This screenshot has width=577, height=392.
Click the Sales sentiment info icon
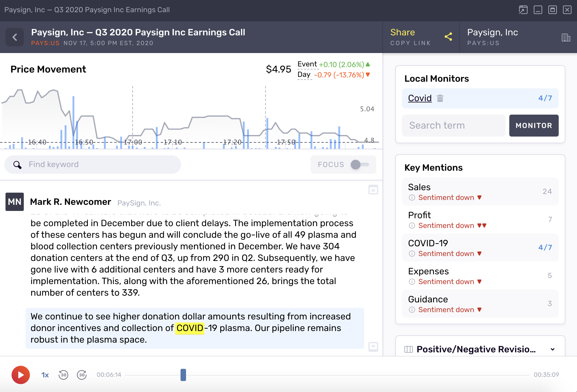412,198
